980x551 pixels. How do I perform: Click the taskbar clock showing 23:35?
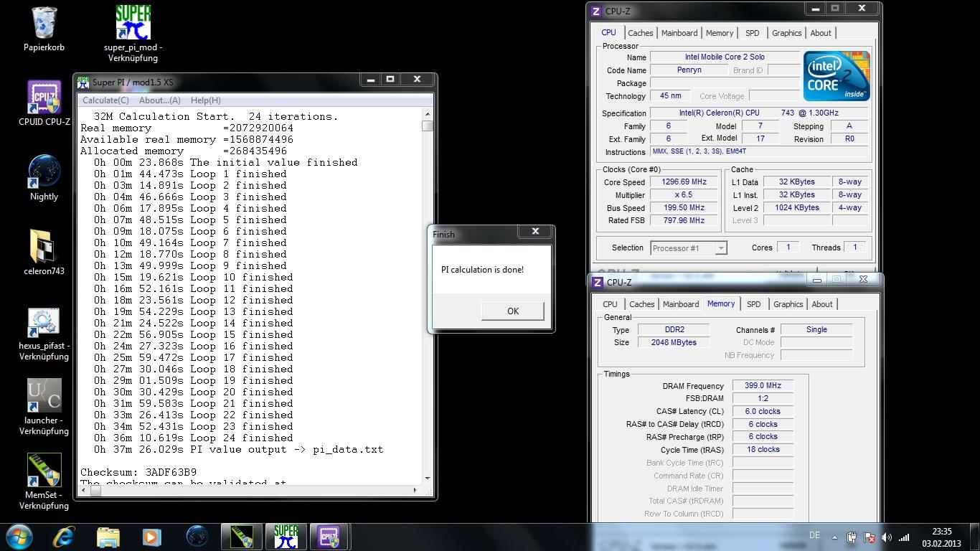(x=941, y=532)
